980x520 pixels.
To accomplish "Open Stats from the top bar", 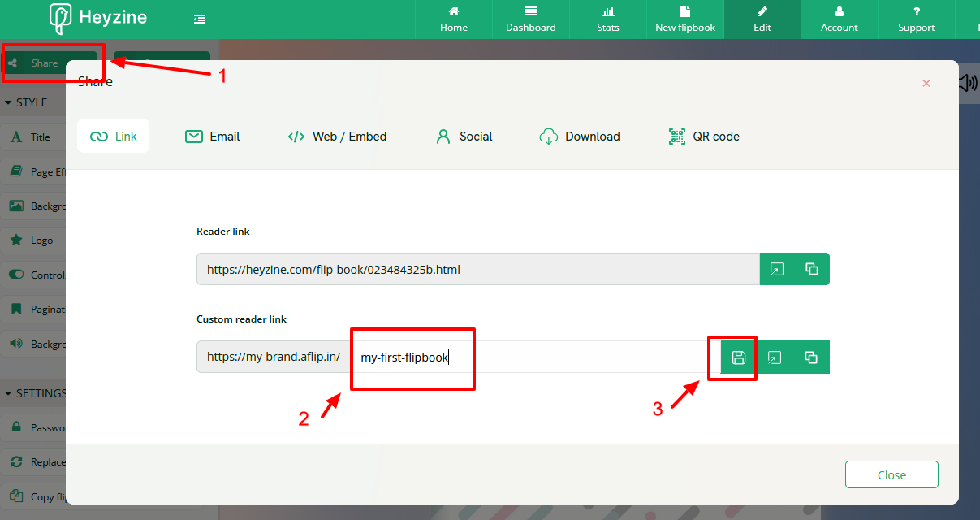I will tap(608, 19).
